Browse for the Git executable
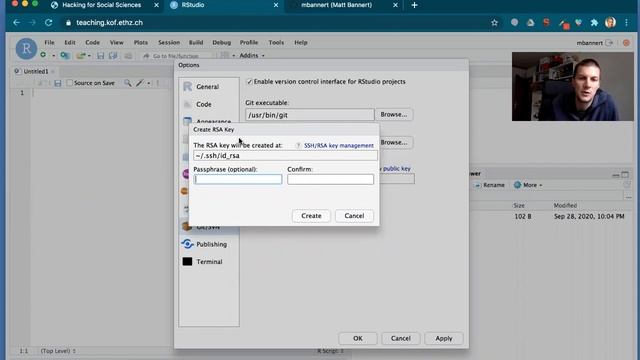 click(x=393, y=115)
